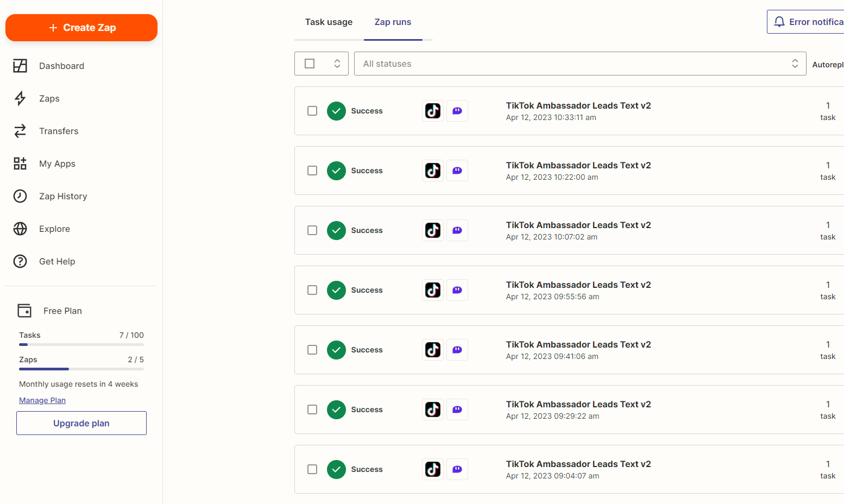The image size is (844, 504).
Task: Check the box for the 10:33:11 am run
Action: coord(312,111)
